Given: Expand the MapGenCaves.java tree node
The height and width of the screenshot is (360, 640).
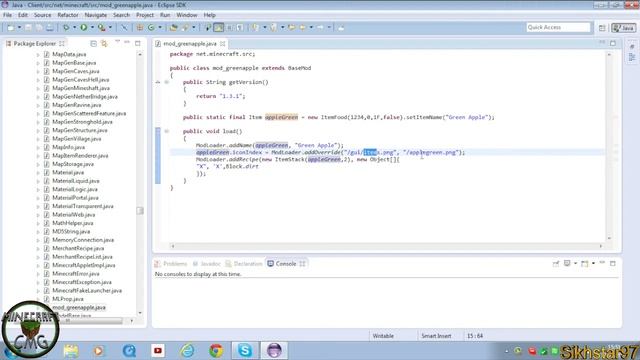Looking at the screenshot, I should point(38,71).
